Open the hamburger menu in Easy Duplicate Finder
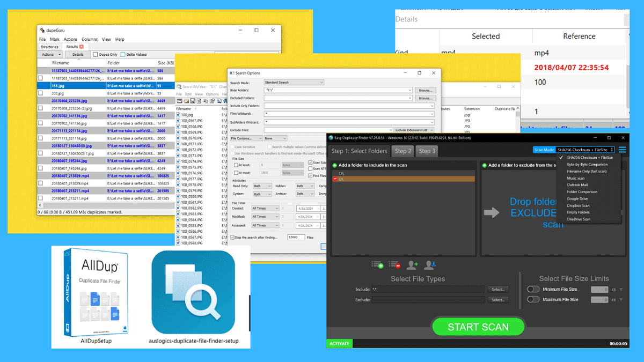The image size is (644, 362). point(623,150)
